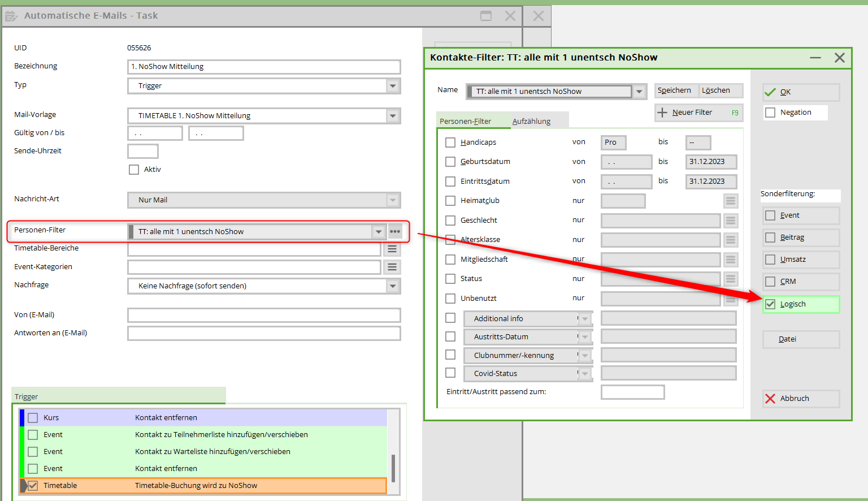Image resolution: width=868 pixels, height=501 pixels.
Task: Enable the Aktiv checkbox
Action: (x=134, y=170)
